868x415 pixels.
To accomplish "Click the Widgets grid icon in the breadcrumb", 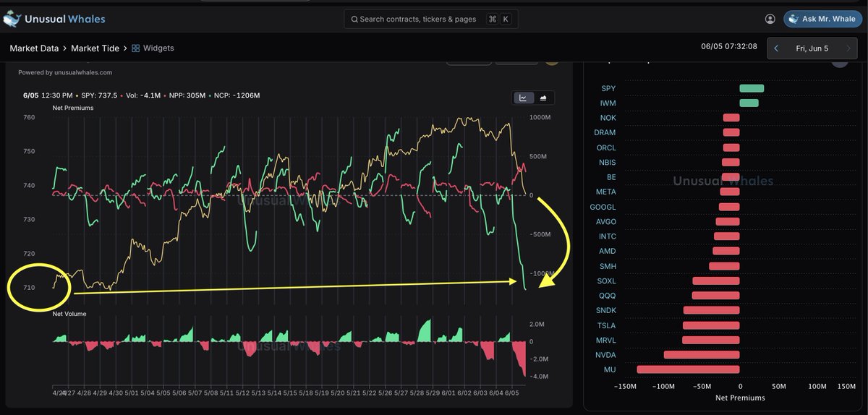I will pos(136,48).
